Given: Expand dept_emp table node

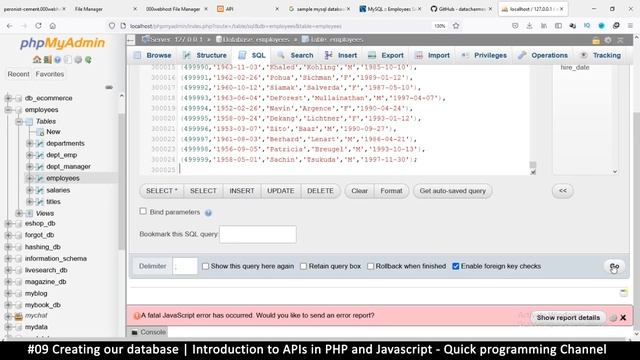Looking at the screenshot, I should pyautogui.click(x=29, y=155).
